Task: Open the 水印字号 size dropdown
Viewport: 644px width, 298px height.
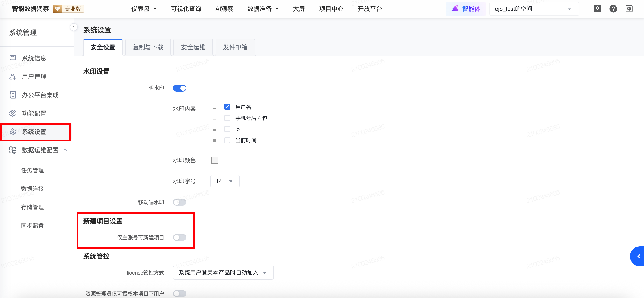Action: (225, 181)
